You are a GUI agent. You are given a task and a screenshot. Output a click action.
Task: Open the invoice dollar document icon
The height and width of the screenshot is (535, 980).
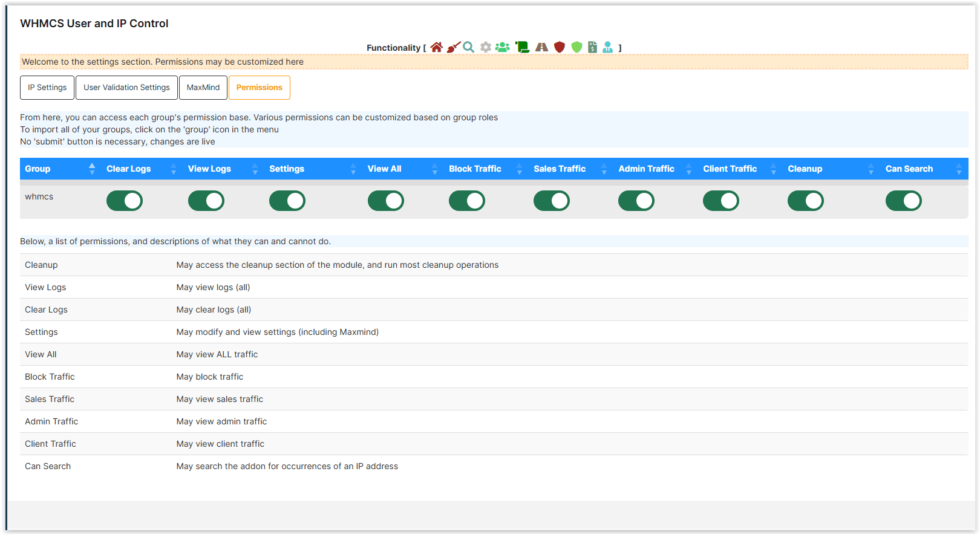coord(592,47)
